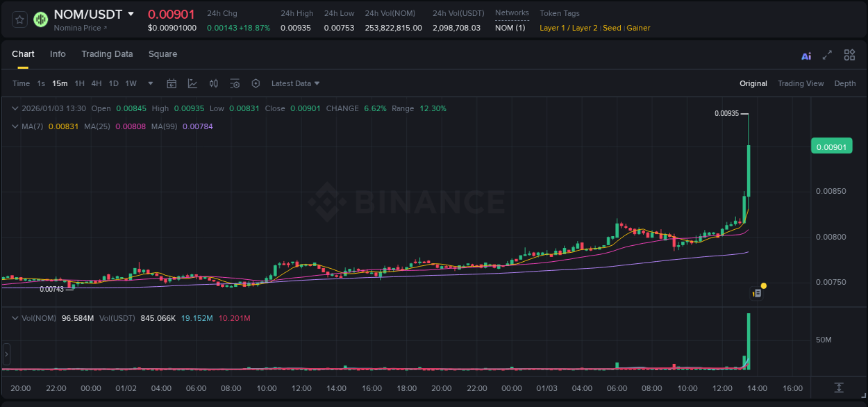Switch to the Trading Data tab

click(107, 53)
